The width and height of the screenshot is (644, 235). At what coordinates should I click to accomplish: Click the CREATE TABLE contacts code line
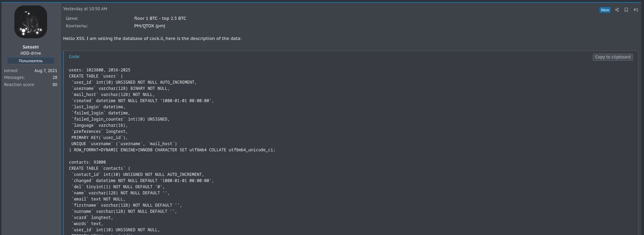click(x=99, y=168)
